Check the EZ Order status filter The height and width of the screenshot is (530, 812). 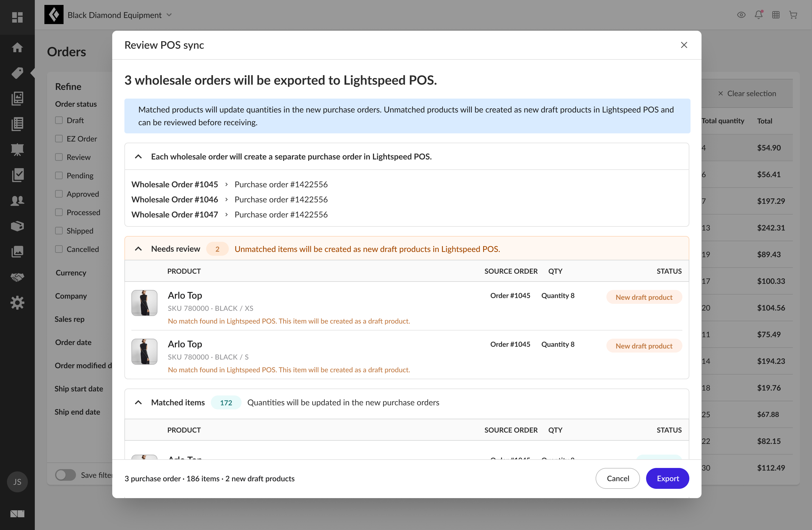tap(59, 139)
